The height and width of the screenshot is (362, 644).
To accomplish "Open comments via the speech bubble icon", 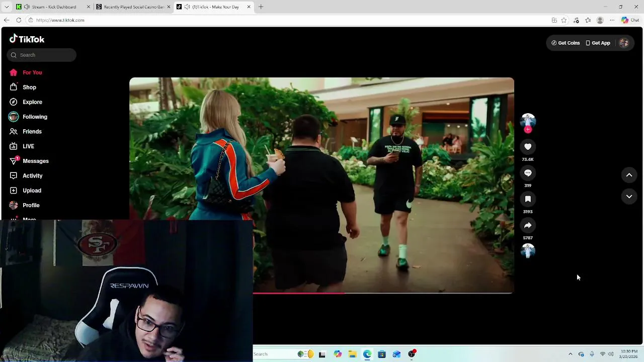I will (x=528, y=173).
